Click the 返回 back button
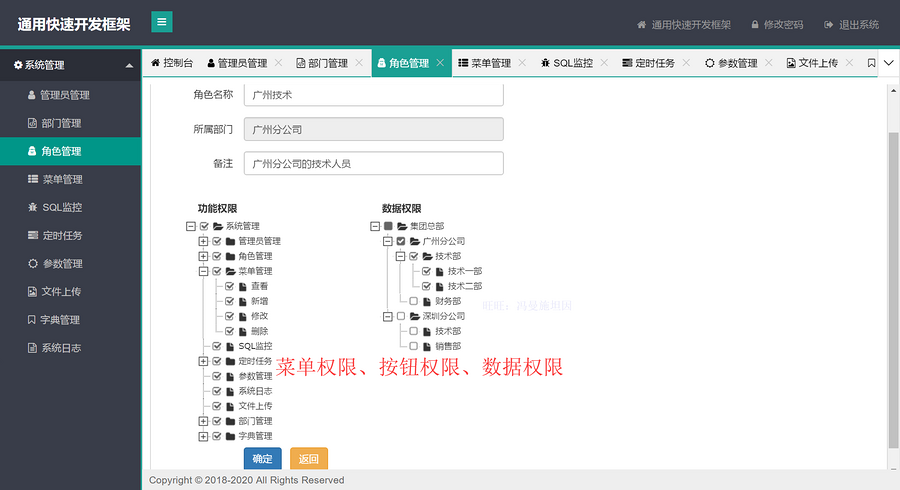The height and width of the screenshot is (490, 900). (x=309, y=458)
